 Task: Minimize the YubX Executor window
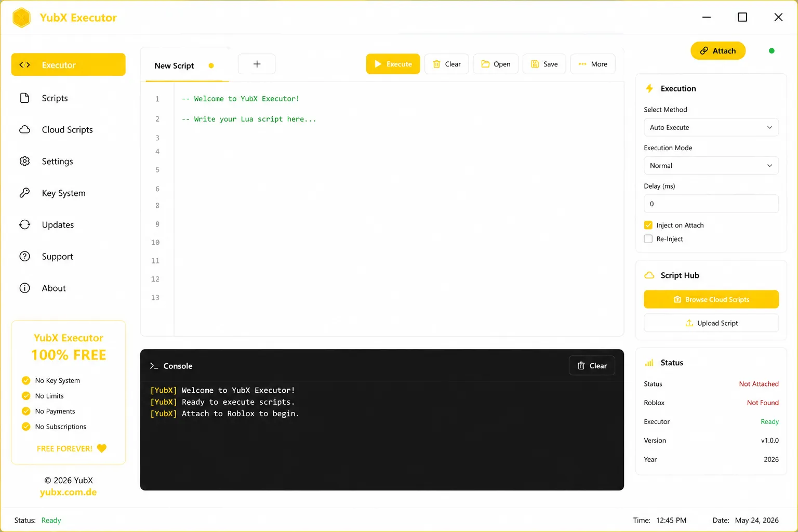[707, 17]
